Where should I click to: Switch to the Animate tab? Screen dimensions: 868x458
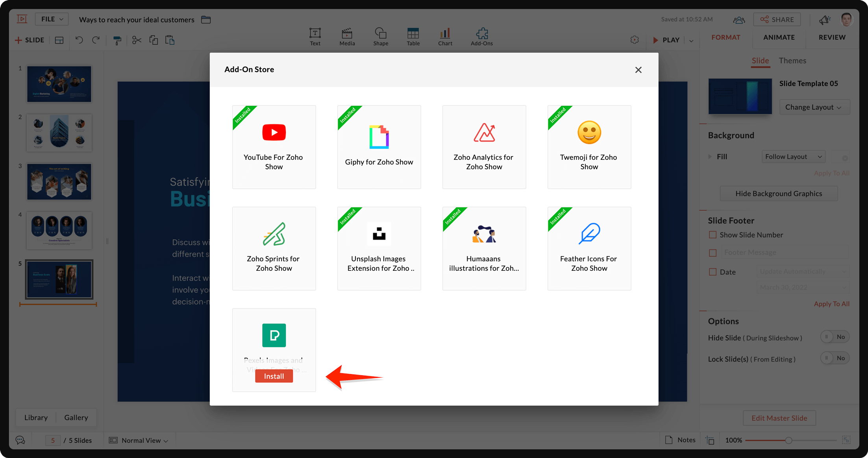(779, 37)
